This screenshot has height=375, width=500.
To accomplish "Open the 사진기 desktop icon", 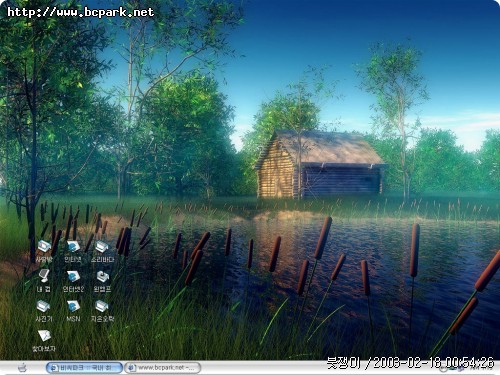I will 44,306.
